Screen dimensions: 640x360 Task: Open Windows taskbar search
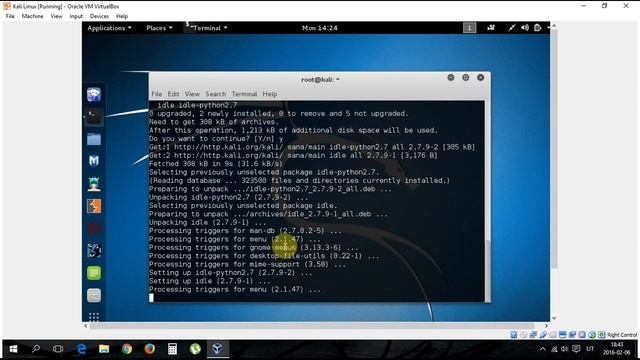[36, 349]
